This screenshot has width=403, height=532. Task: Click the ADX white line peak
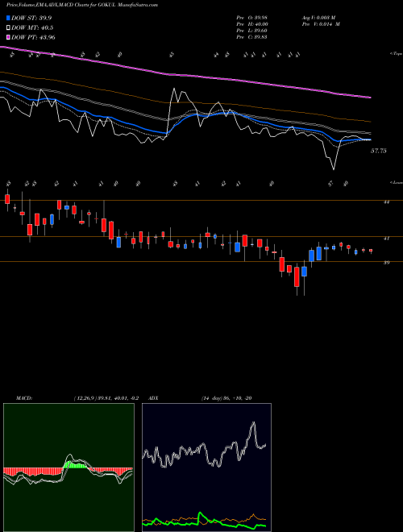253,423
